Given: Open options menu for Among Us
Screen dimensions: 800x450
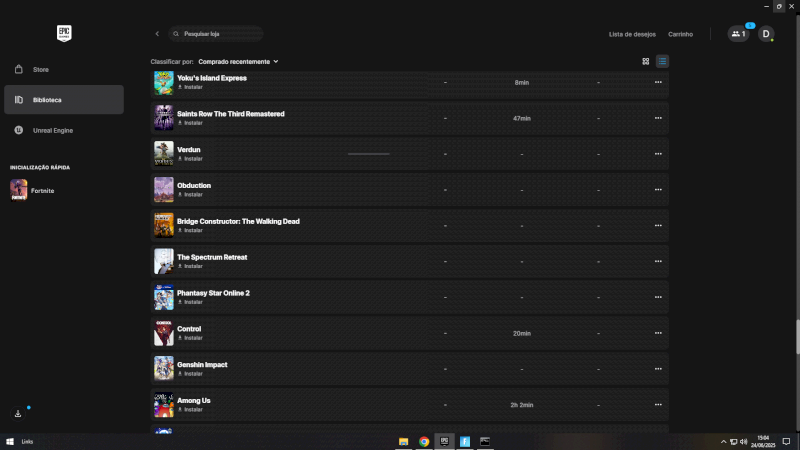Looking at the screenshot, I should tap(658, 405).
